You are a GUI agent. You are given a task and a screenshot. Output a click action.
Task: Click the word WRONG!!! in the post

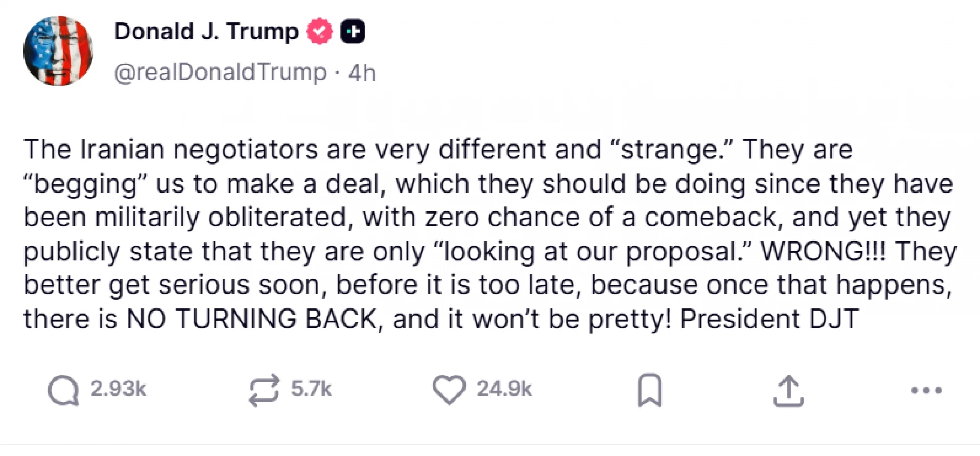tap(823, 251)
